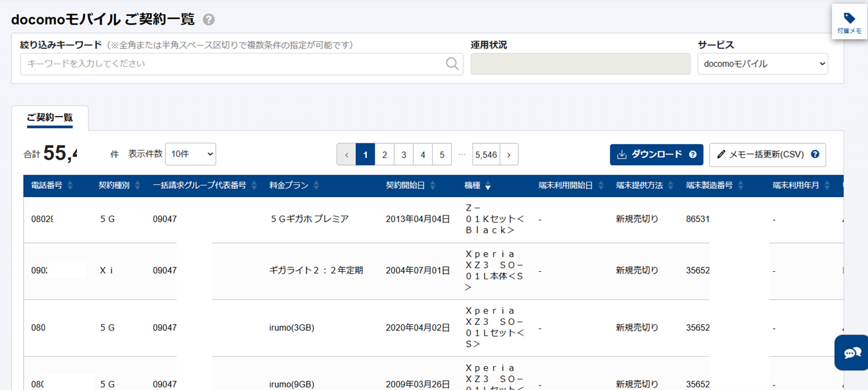Sort by 一括請求グループ代表番号 column
The width and height of the screenshot is (868, 390).
pos(254,186)
